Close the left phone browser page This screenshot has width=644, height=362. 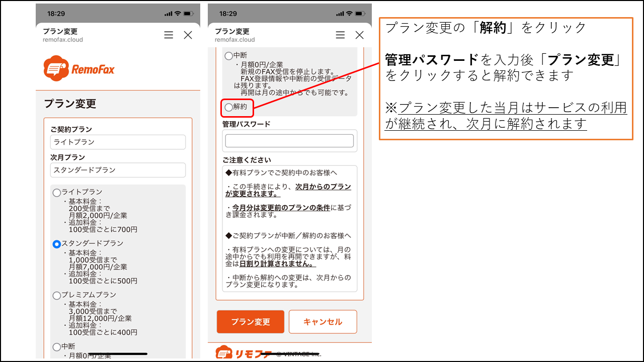(x=188, y=35)
